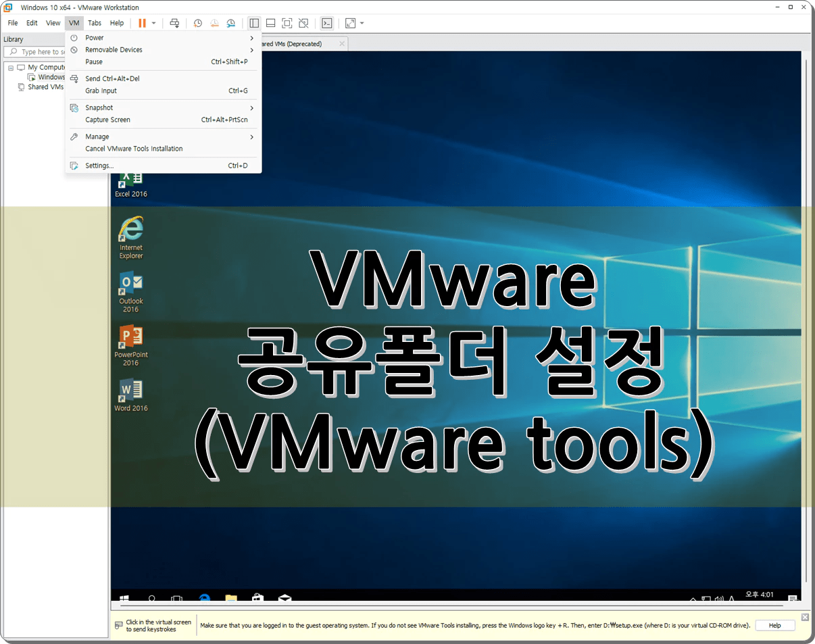Screen dimensions: 815x644
Task: Close the open VM menu via its title
Action: pos(74,23)
